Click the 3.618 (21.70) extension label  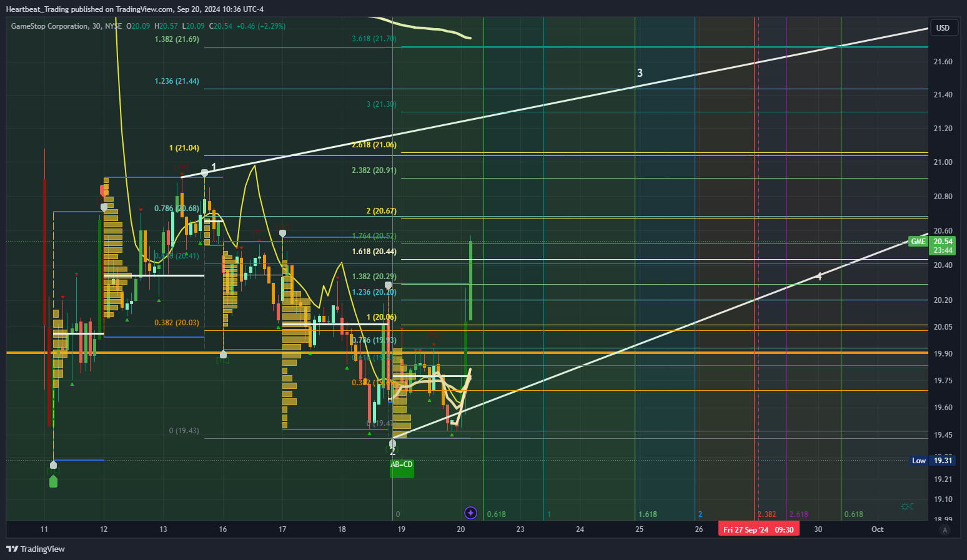pos(374,39)
